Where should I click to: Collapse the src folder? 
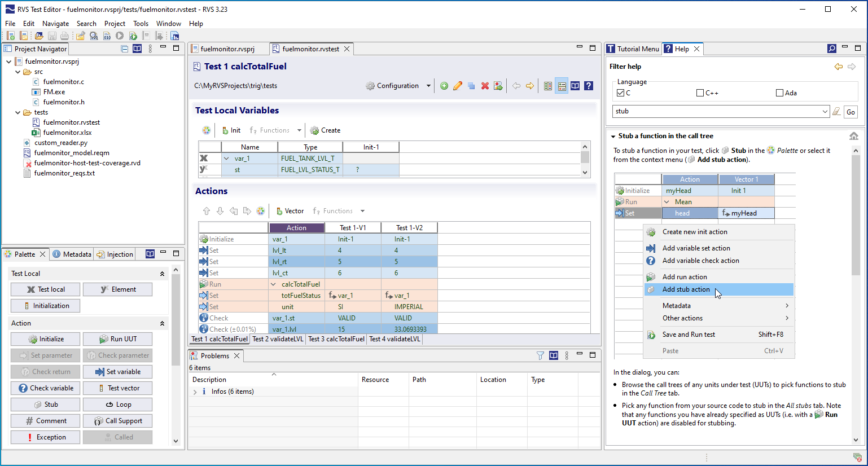pyautogui.click(x=17, y=72)
